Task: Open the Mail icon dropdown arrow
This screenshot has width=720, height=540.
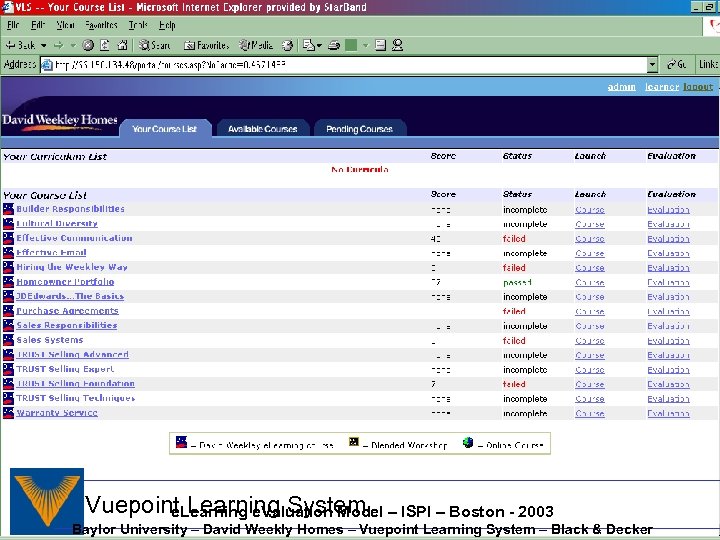Action: coord(319,45)
